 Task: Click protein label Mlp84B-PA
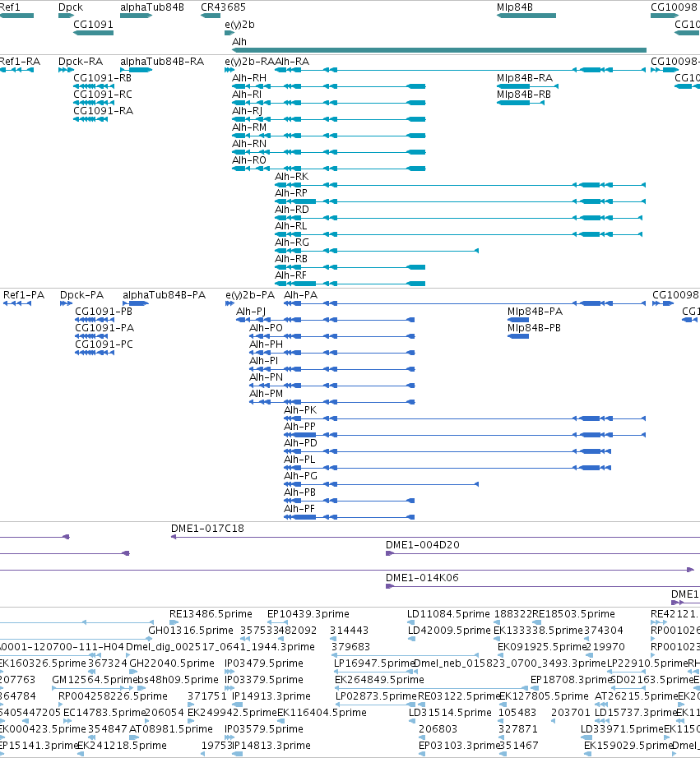535,312
